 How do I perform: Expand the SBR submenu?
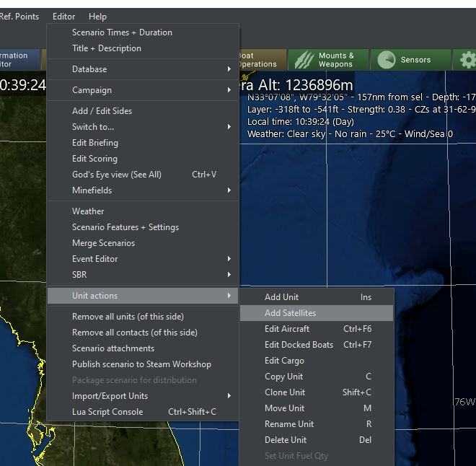coord(143,275)
